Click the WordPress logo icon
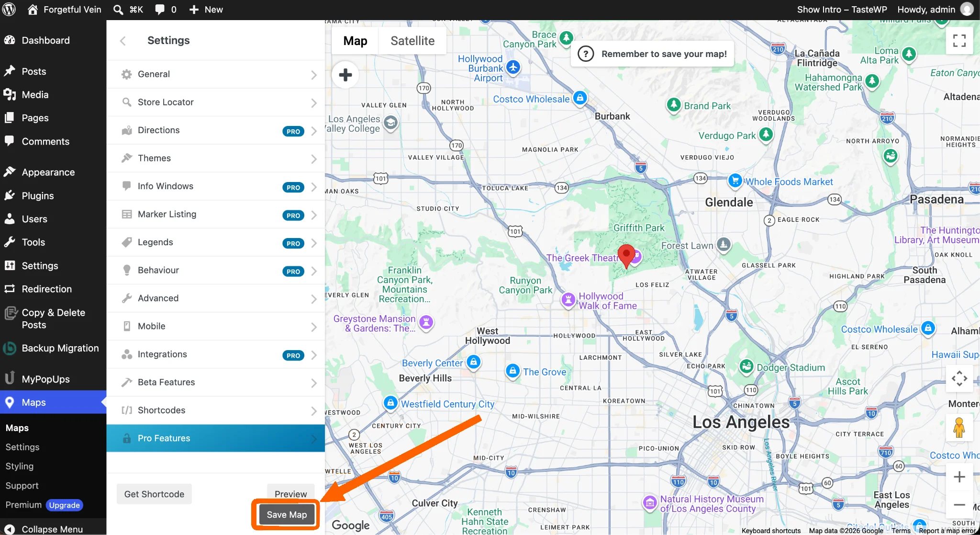This screenshot has height=535, width=980. [9, 10]
